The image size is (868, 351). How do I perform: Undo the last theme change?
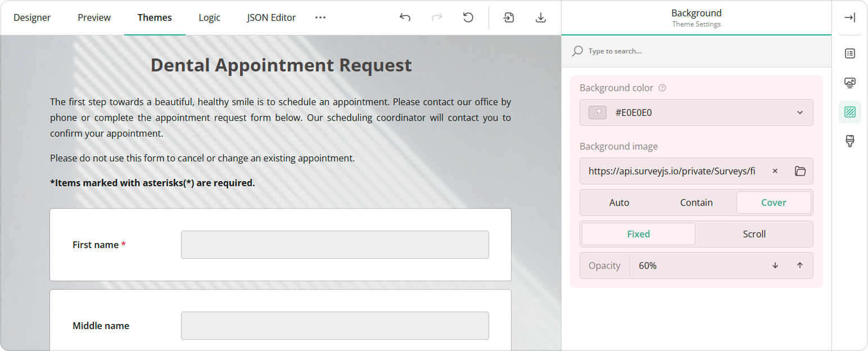(405, 17)
